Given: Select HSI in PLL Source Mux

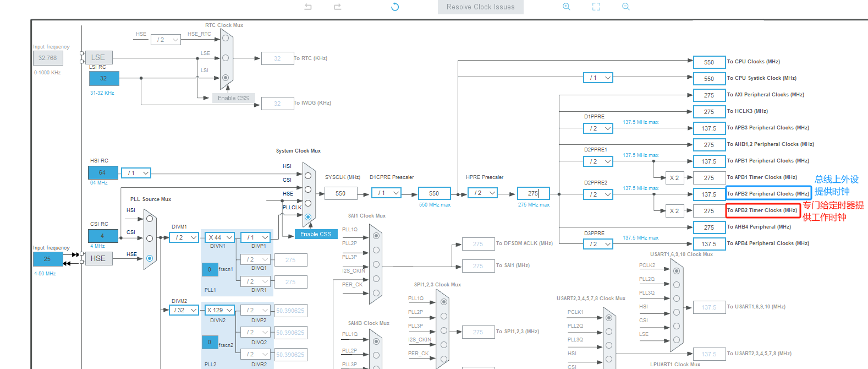Looking at the screenshot, I should [x=149, y=219].
